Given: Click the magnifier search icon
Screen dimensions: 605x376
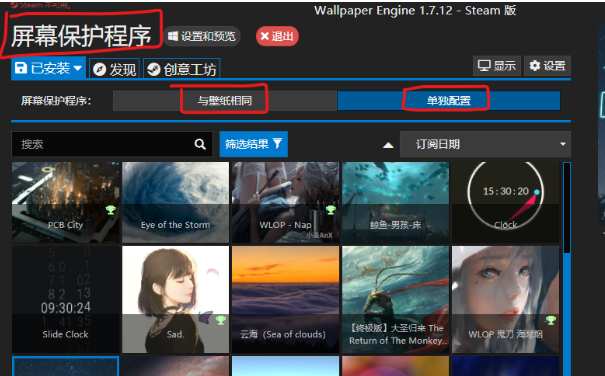Looking at the screenshot, I should pos(200,144).
